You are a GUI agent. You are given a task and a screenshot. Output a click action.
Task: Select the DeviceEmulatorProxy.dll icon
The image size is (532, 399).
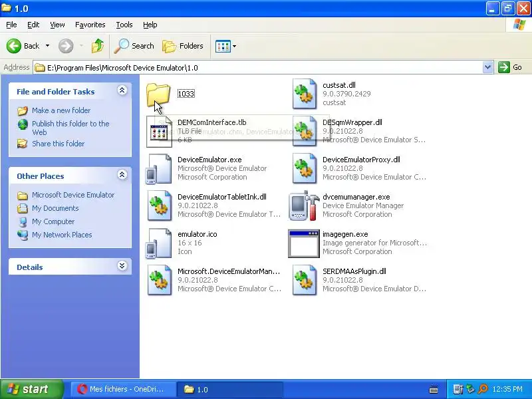305,169
